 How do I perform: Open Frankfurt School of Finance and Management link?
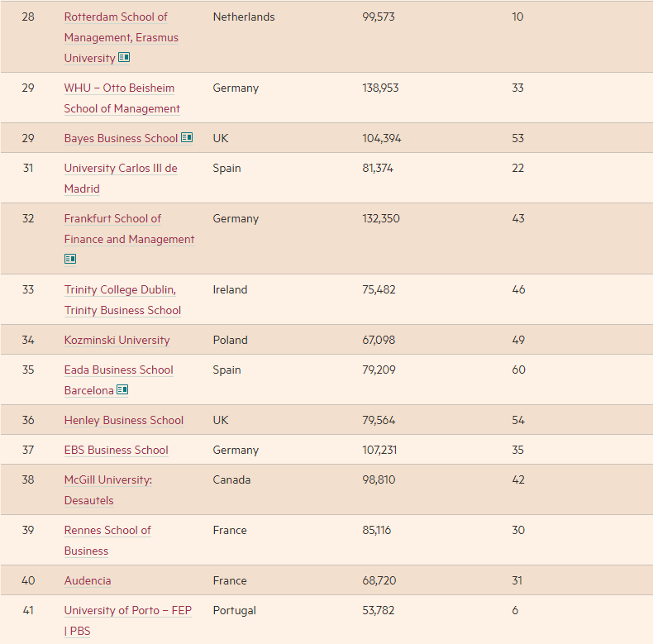click(x=129, y=229)
